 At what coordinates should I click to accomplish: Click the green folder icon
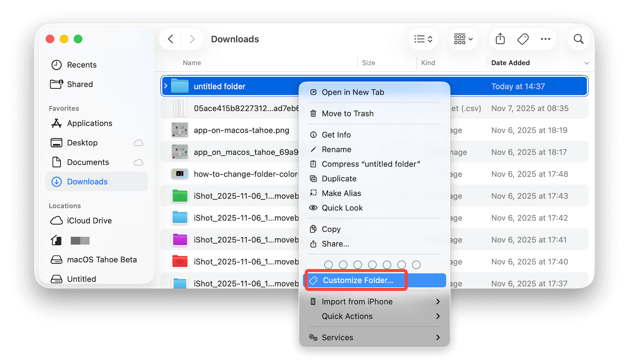pyautogui.click(x=180, y=196)
